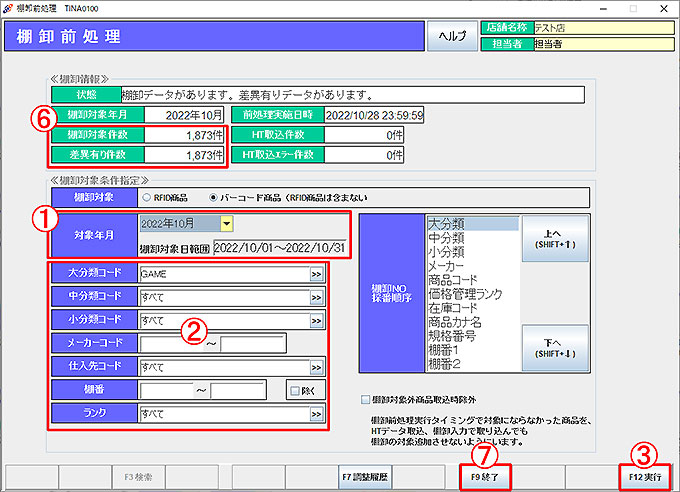Select 大分類 in the sort order list
The image size is (680, 492).
point(471,226)
